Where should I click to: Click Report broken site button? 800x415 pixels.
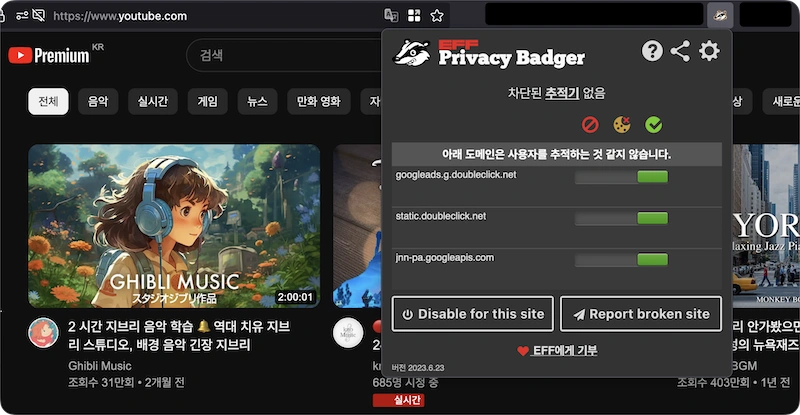click(x=641, y=314)
